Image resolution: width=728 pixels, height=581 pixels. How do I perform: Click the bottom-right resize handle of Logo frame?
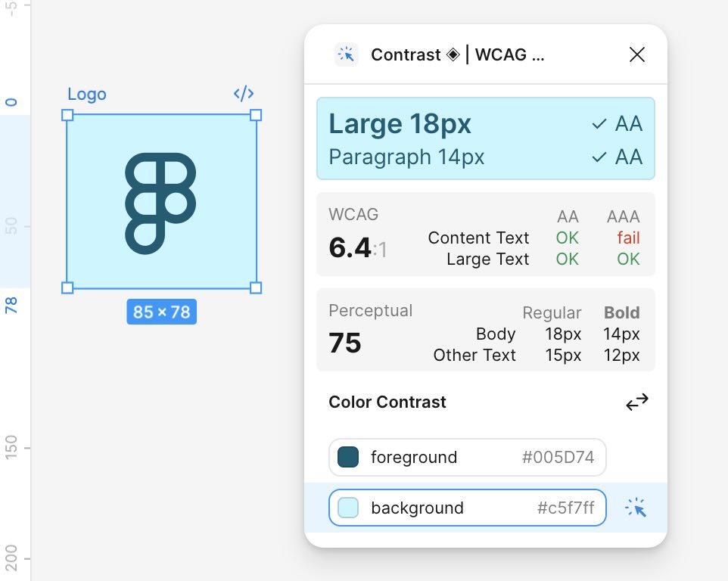tap(256, 287)
